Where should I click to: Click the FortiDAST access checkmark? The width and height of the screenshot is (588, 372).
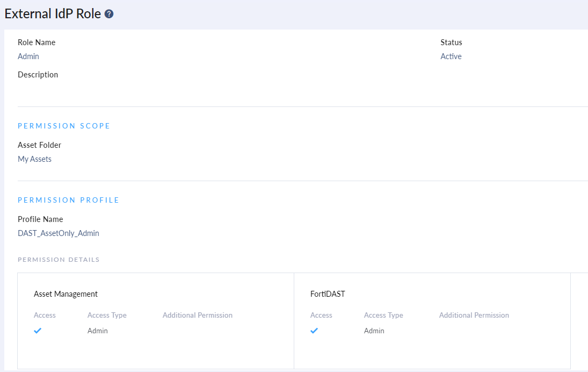pyautogui.click(x=314, y=331)
